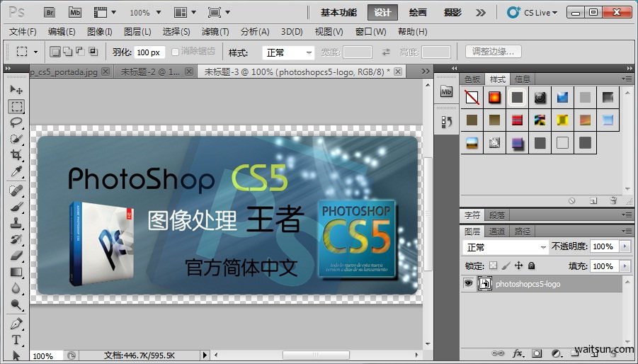Toggle lock transparent pixels
The image size is (638, 364).
(x=493, y=266)
